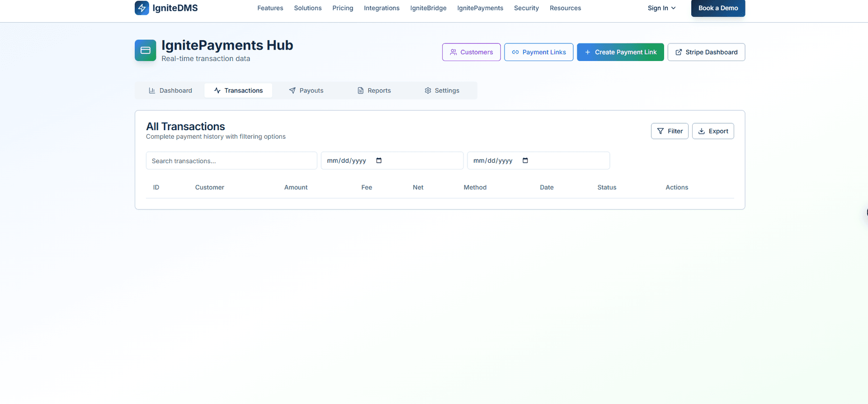Click the second mm/dd/yyyy date field
868x404 pixels.
point(538,160)
